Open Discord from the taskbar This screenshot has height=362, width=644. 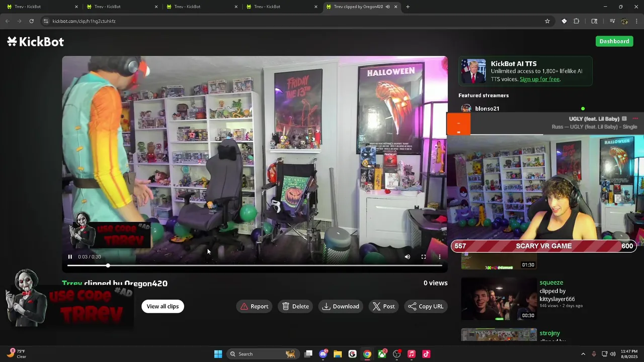[x=323, y=354]
